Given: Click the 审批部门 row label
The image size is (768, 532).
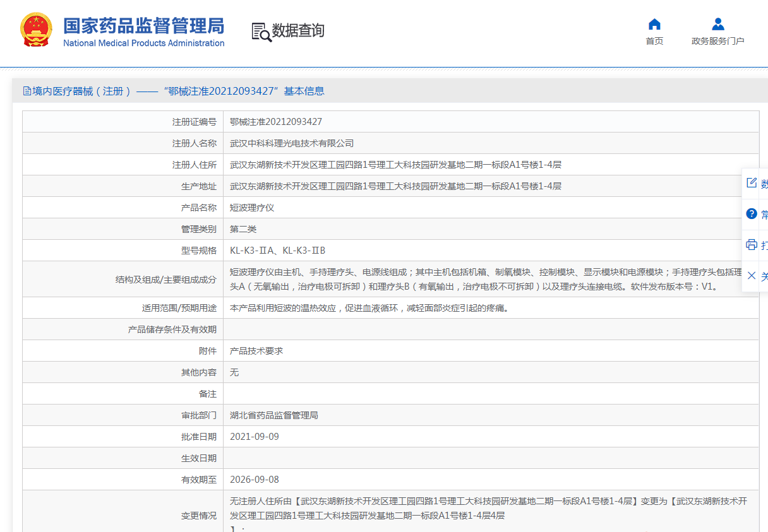Looking at the screenshot, I should tap(199, 415).
